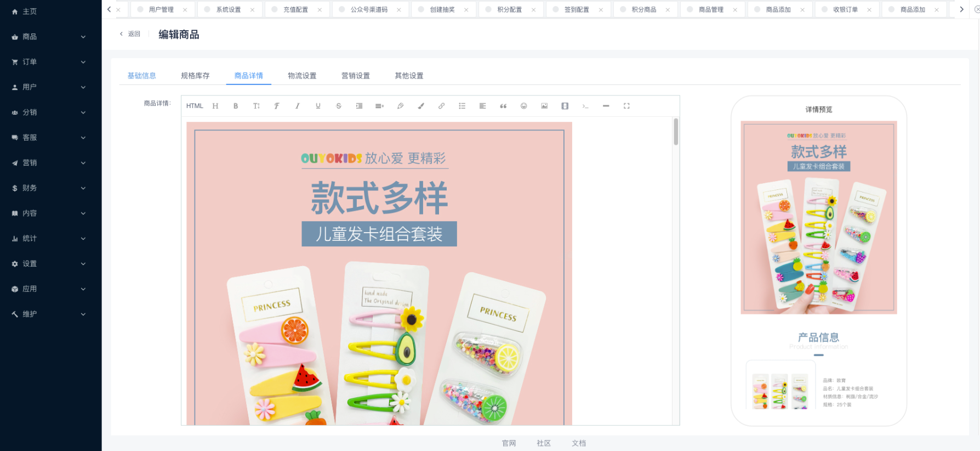Apply italic style in editor toolbar
The height and width of the screenshot is (451, 980).
tap(297, 106)
